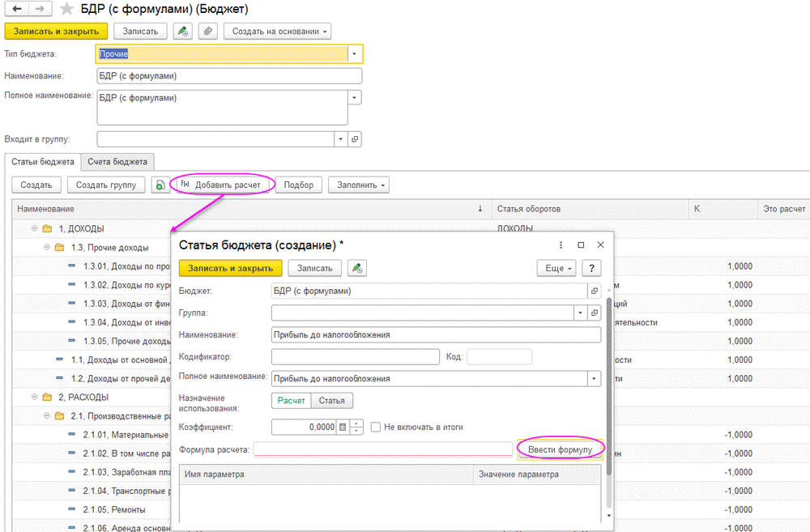Select Расчет as usage purpose
Viewport: 810px width, 532px height.
click(292, 400)
